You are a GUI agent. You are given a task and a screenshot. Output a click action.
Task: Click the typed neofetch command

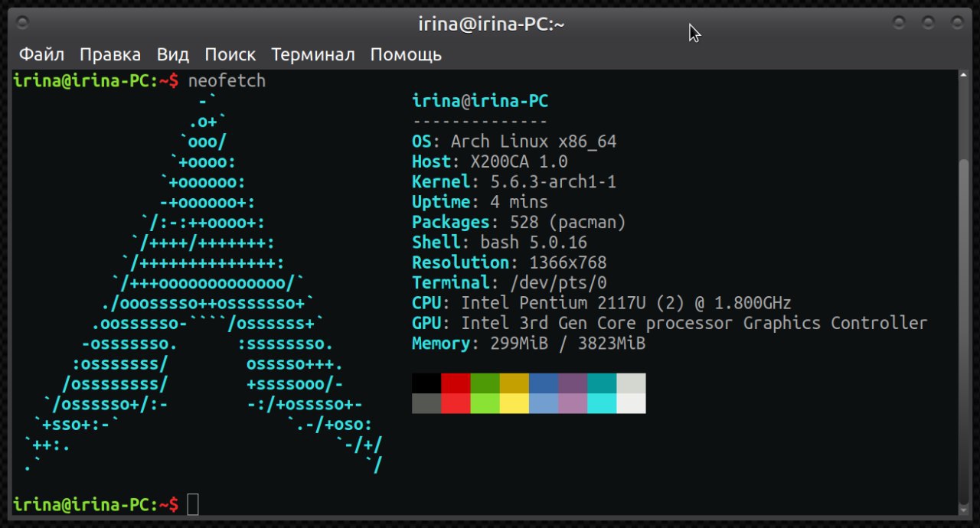[227, 80]
